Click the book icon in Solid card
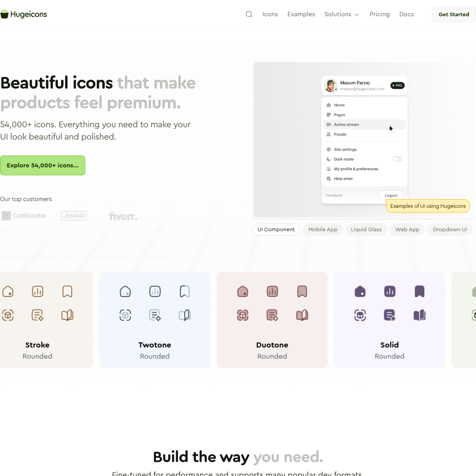476x476 pixels. (x=420, y=315)
